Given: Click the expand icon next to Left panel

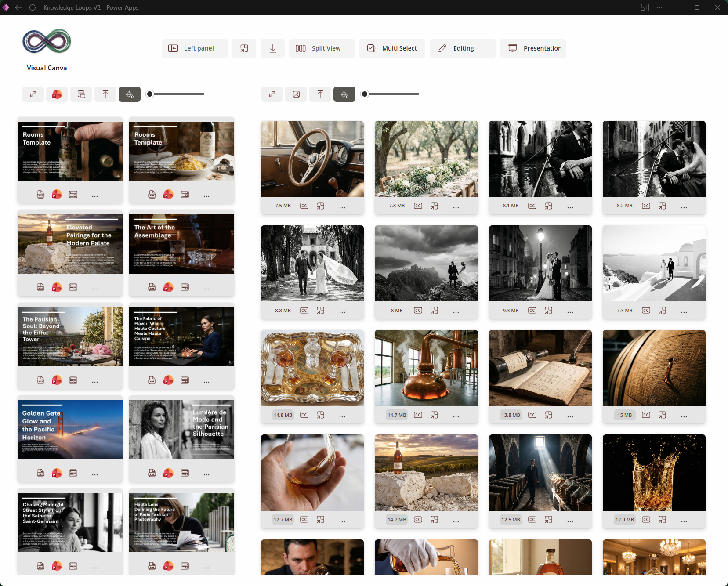Looking at the screenshot, I should 244,48.
